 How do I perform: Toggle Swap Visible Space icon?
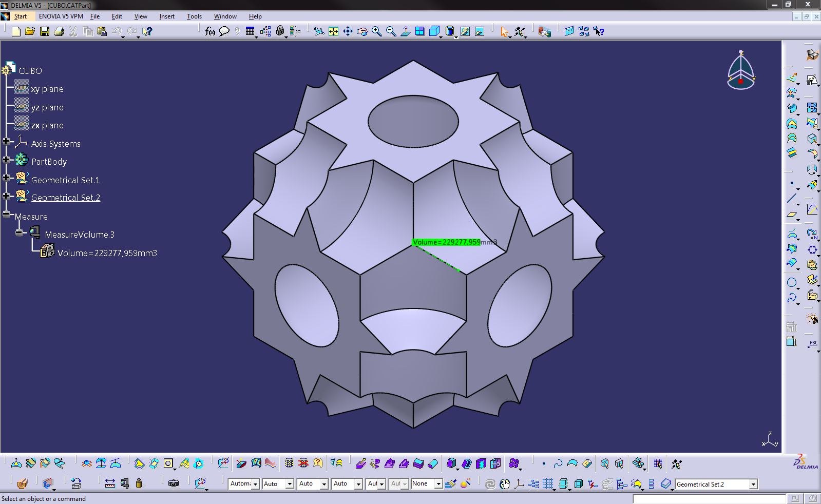[x=480, y=32]
